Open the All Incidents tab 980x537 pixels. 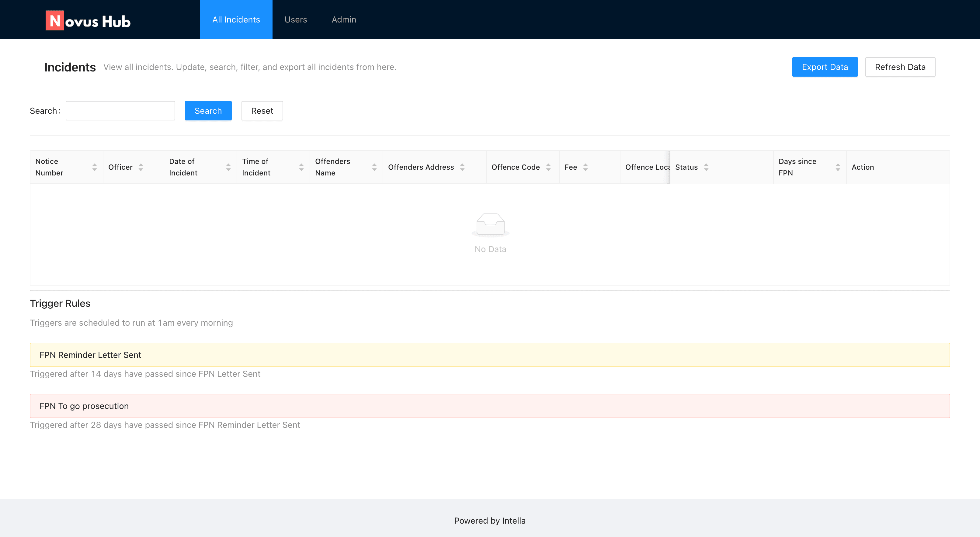236,19
